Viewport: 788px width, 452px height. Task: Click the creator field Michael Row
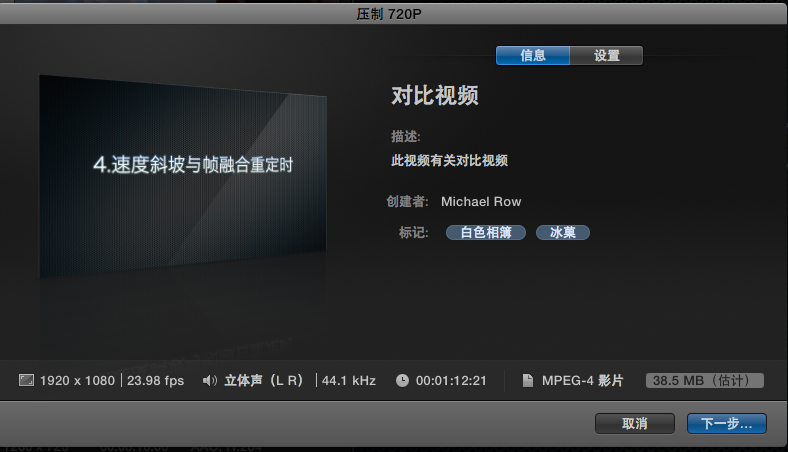480,202
